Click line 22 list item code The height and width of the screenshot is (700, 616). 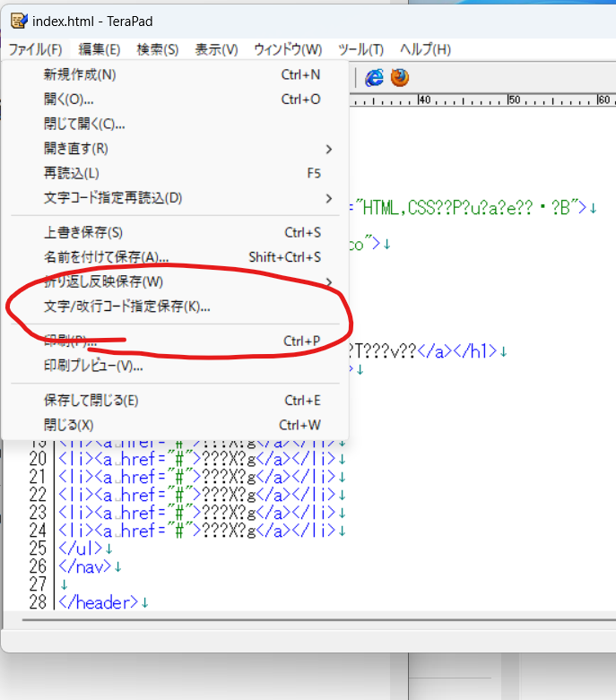click(x=197, y=495)
